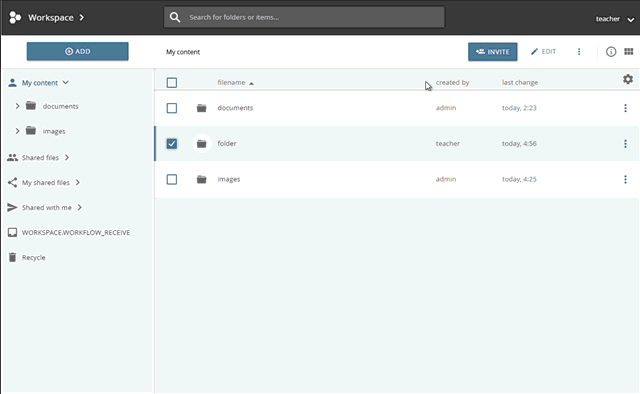Screen dimensions: 640x394
Task: Click the search magnifier icon
Action: [175, 17]
